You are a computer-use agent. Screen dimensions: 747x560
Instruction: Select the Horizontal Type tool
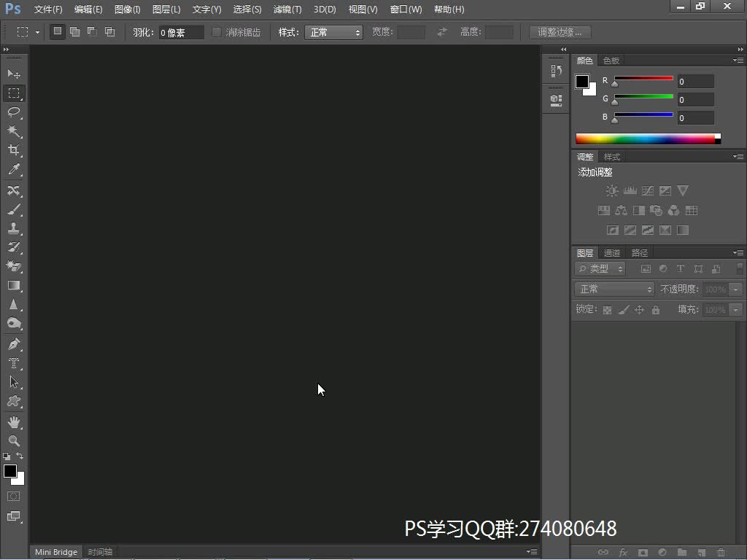pos(14,362)
